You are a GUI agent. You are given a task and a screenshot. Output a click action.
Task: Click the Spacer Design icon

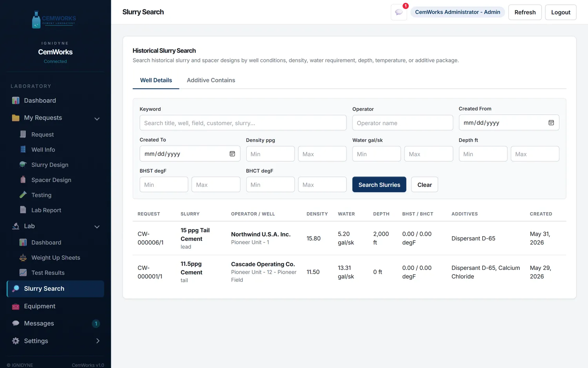pyautogui.click(x=23, y=180)
